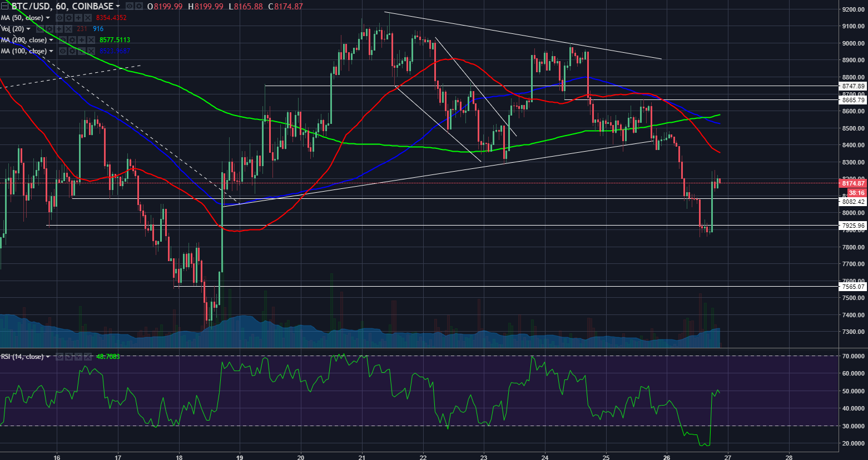The image size is (868, 460).
Task: Hide the Vol (20) indicator
Action: pyautogui.click(x=40, y=29)
